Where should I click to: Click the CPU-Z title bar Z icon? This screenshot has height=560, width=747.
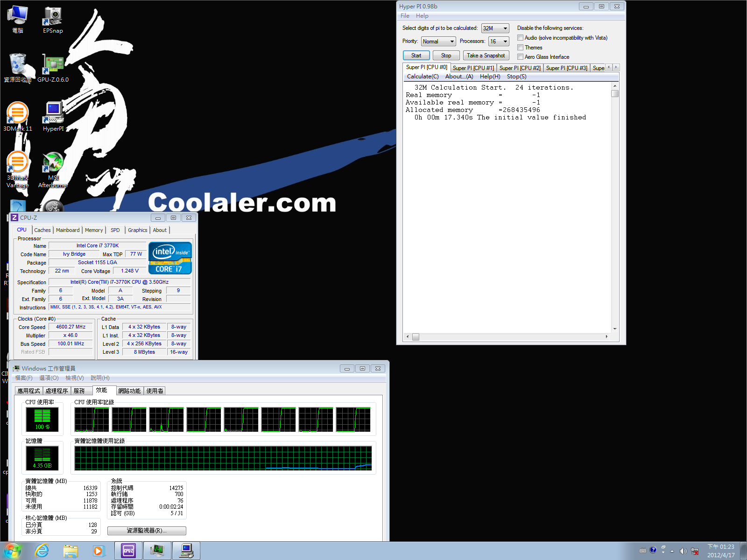click(14, 217)
